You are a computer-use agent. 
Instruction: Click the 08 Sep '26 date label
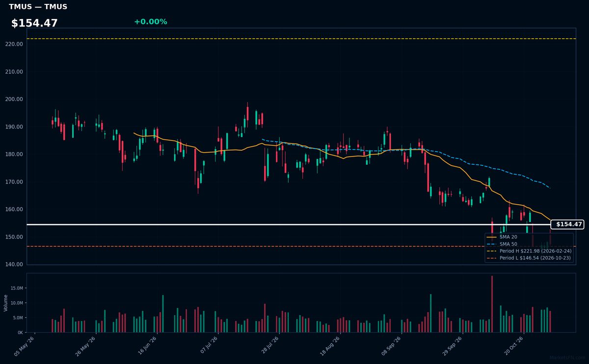(x=392, y=346)
